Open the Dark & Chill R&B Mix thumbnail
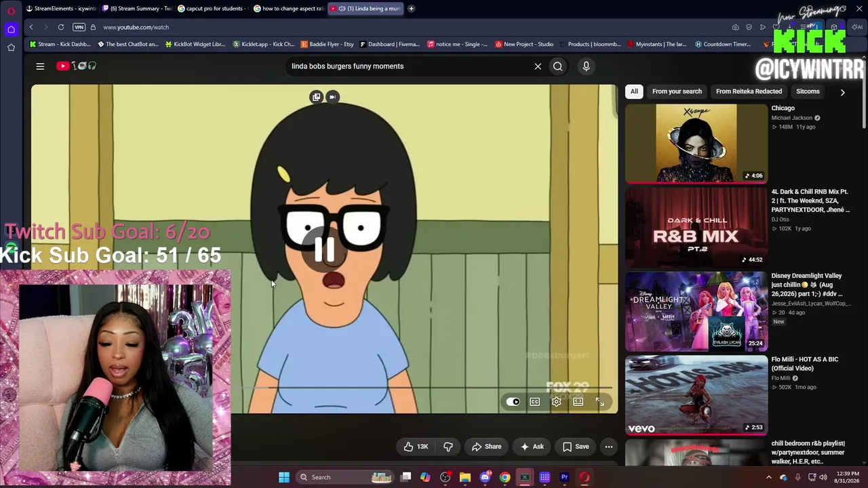 tap(696, 227)
